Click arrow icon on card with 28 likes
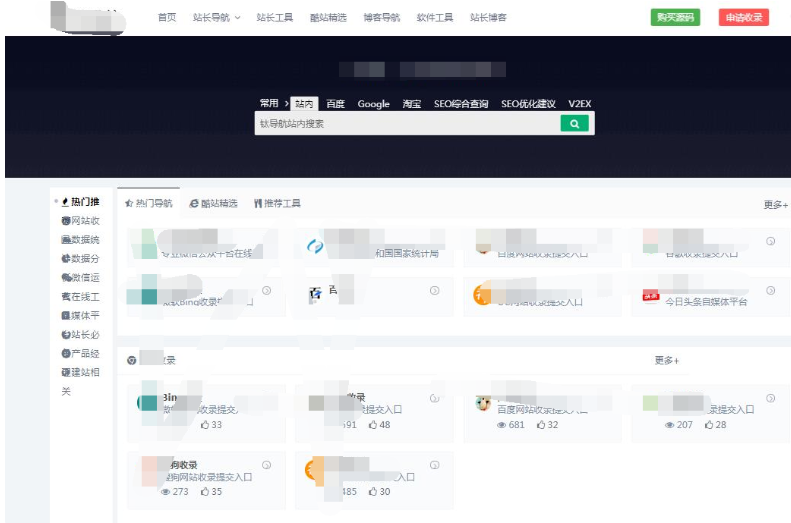 tap(770, 398)
